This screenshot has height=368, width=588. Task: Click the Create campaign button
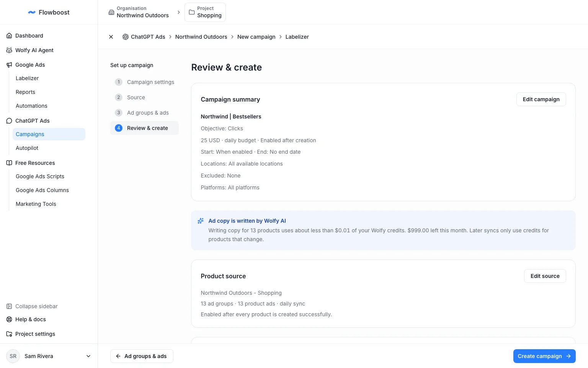[544, 356]
